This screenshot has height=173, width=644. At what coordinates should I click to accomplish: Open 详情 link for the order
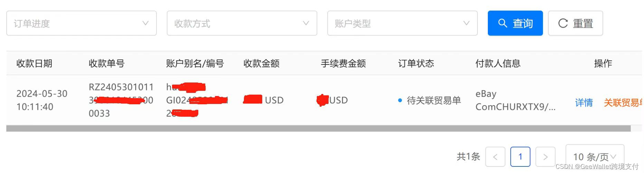(x=584, y=103)
